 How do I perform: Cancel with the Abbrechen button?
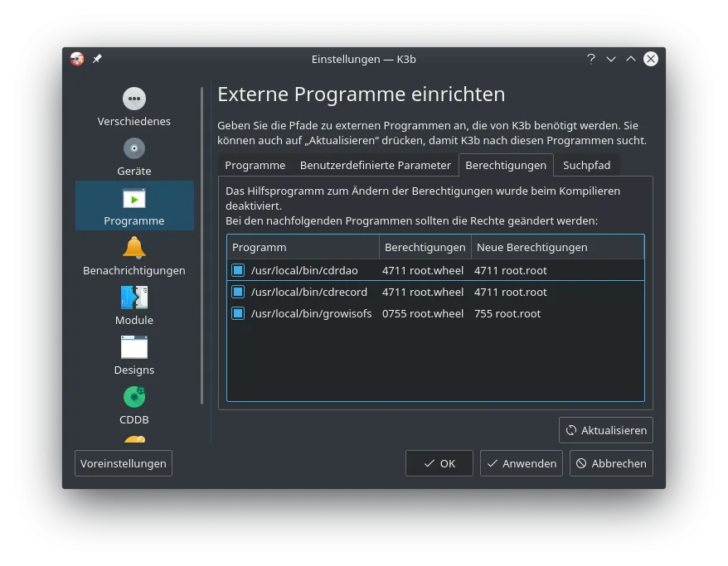click(611, 463)
